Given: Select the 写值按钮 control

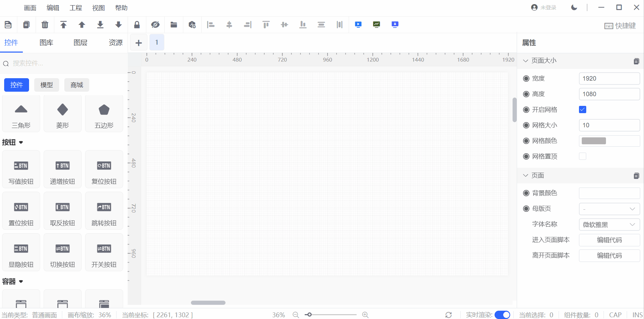Looking at the screenshot, I should (x=21, y=170).
